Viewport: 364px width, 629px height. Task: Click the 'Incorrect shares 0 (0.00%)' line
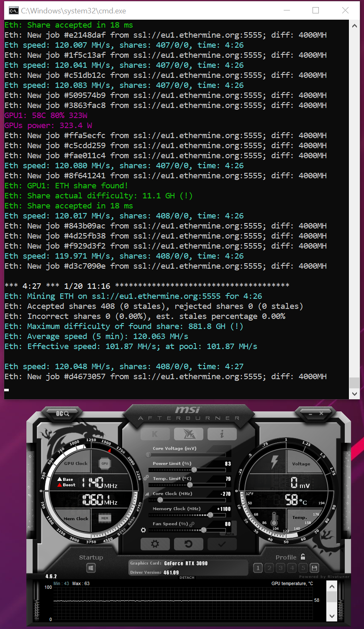[145, 316]
